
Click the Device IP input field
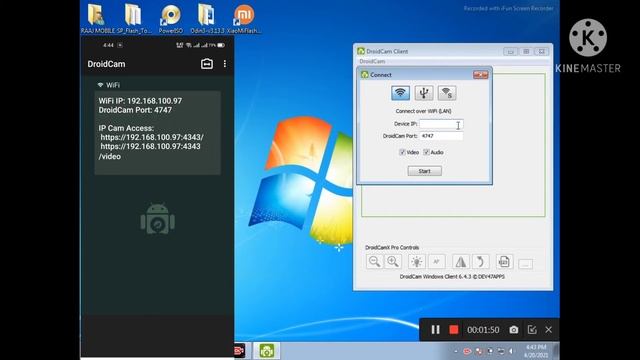point(441,124)
